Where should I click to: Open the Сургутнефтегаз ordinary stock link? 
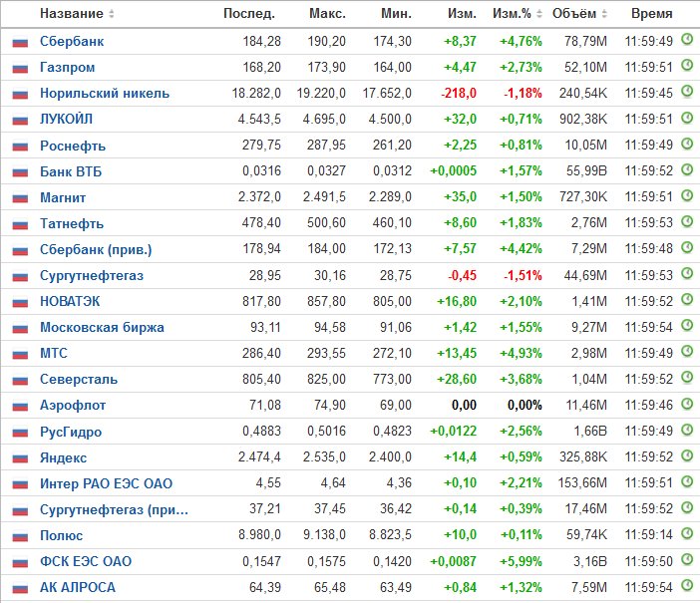point(92,276)
